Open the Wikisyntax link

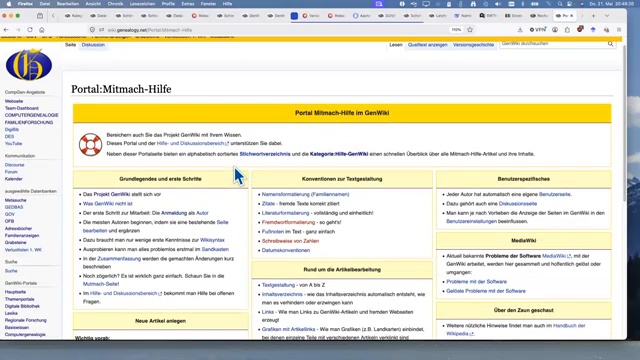click(x=212, y=240)
